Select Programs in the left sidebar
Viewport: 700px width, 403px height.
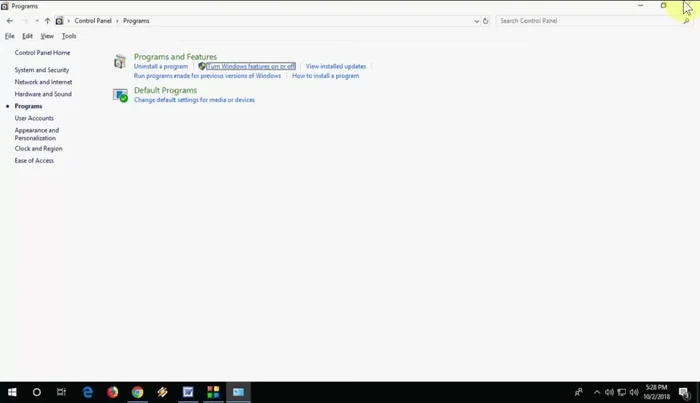pos(28,106)
